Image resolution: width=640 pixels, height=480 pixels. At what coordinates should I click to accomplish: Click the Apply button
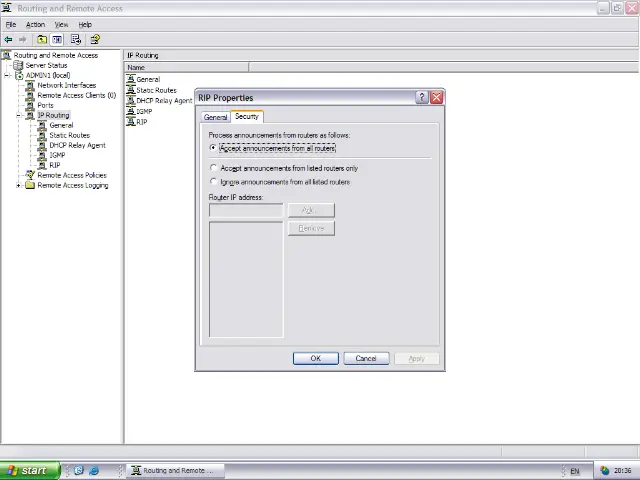point(417,358)
